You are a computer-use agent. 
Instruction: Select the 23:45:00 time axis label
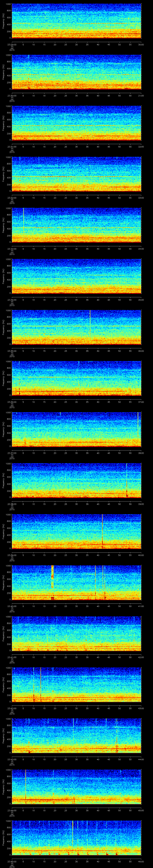tap(12, 861)
